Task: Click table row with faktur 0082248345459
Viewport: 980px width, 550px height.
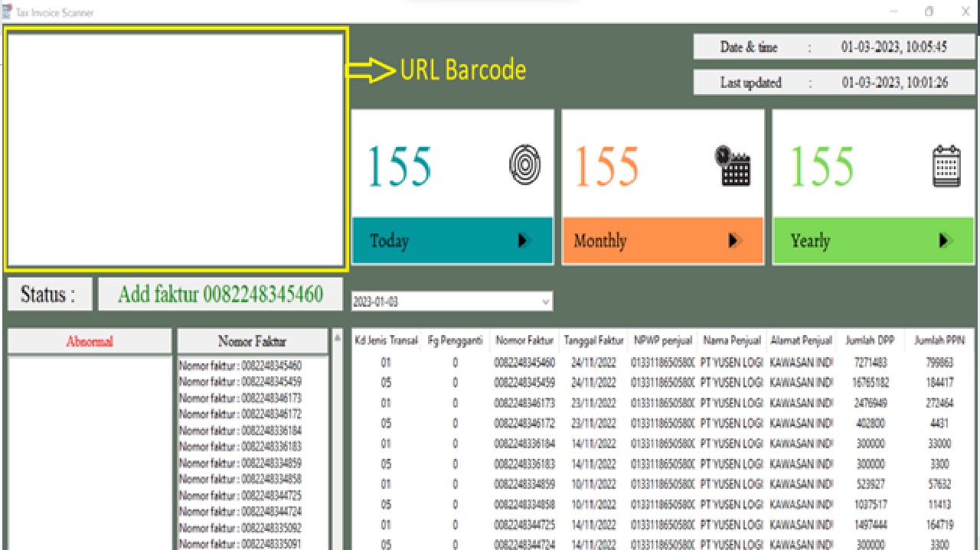Action: [x=524, y=382]
